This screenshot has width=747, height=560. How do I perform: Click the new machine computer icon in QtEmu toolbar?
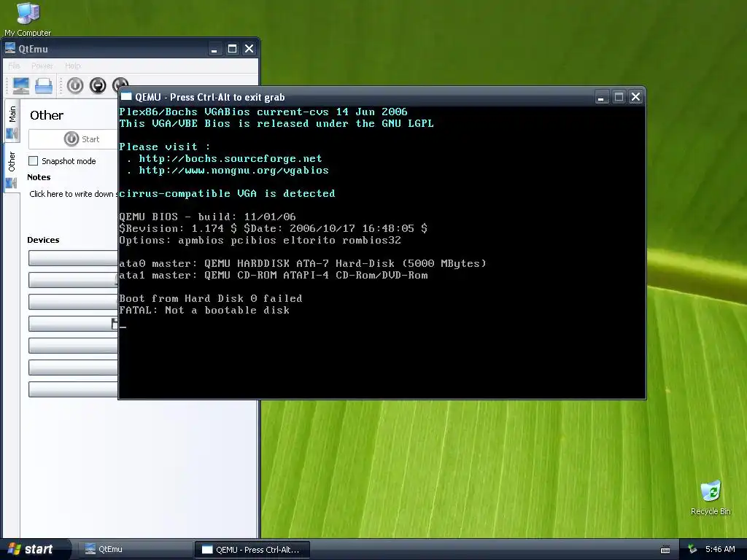point(21,86)
